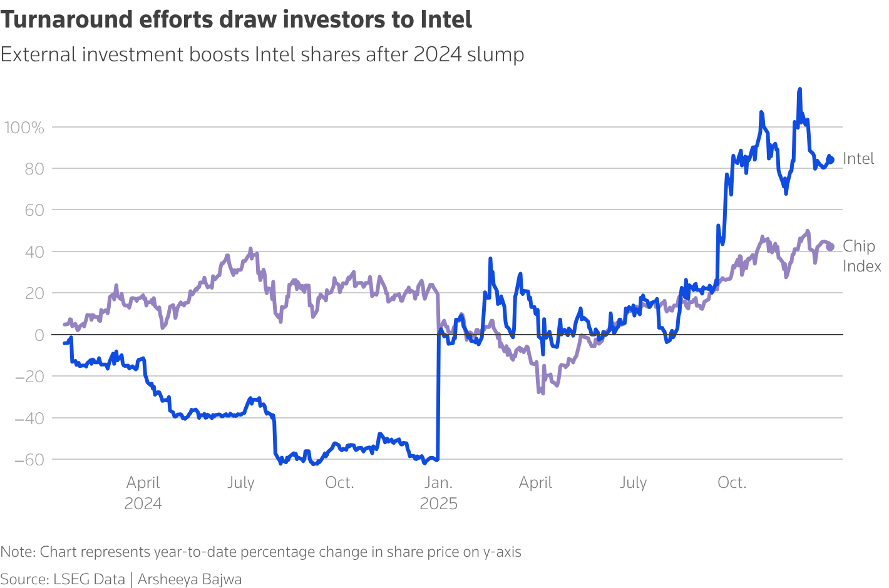The image size is (889, 588).
Task: Click the chart title about Intel turnaround efforts
Action: point(236,20)
